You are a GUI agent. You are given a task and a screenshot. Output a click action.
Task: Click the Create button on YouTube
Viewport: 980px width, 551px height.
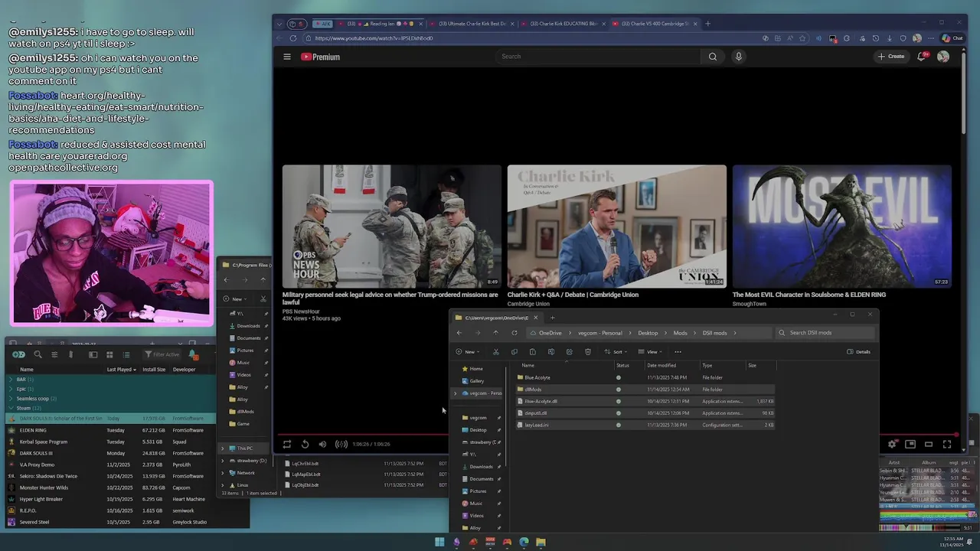[891, 57]
